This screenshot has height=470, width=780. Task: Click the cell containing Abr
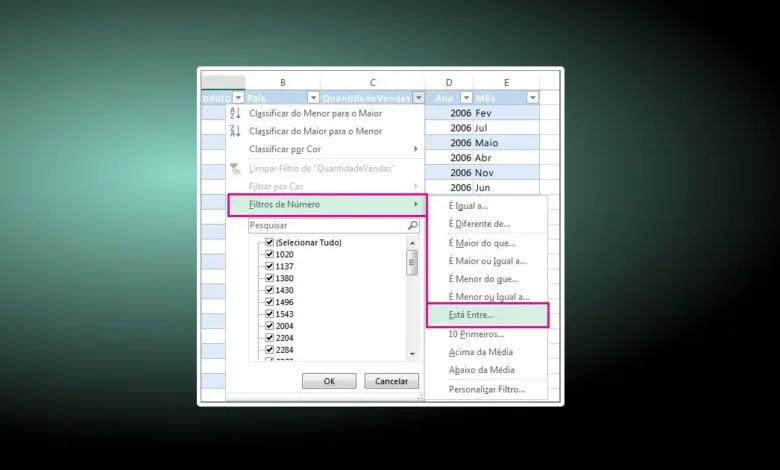point(506,158)
